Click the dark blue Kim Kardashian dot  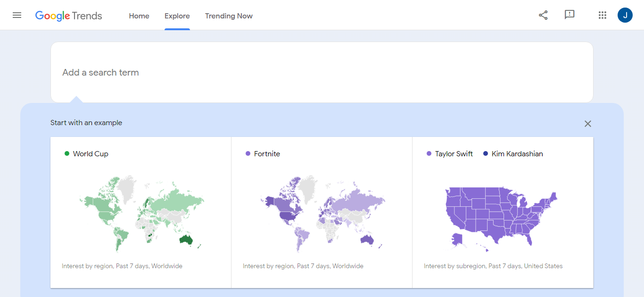486,153
